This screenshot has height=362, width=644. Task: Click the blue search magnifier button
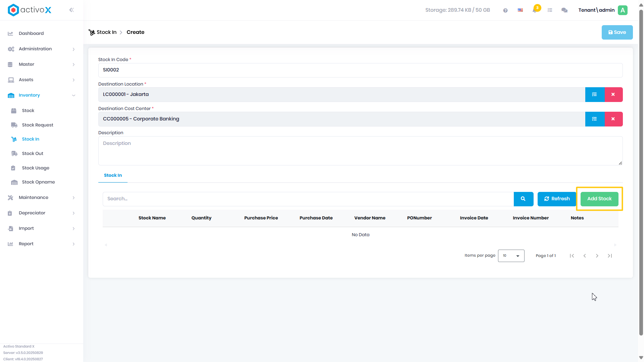point(524,199)
